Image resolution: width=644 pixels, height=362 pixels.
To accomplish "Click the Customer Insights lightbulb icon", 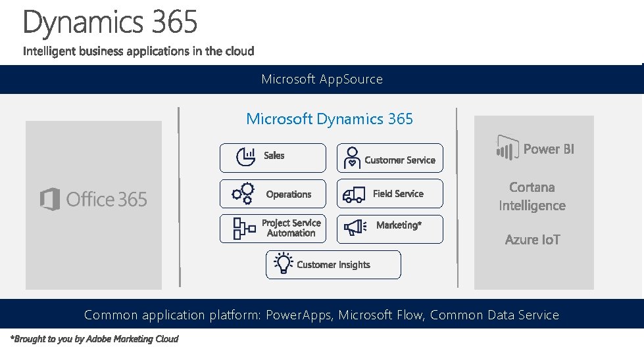I will pyautogui.click(x=284, y=263).
